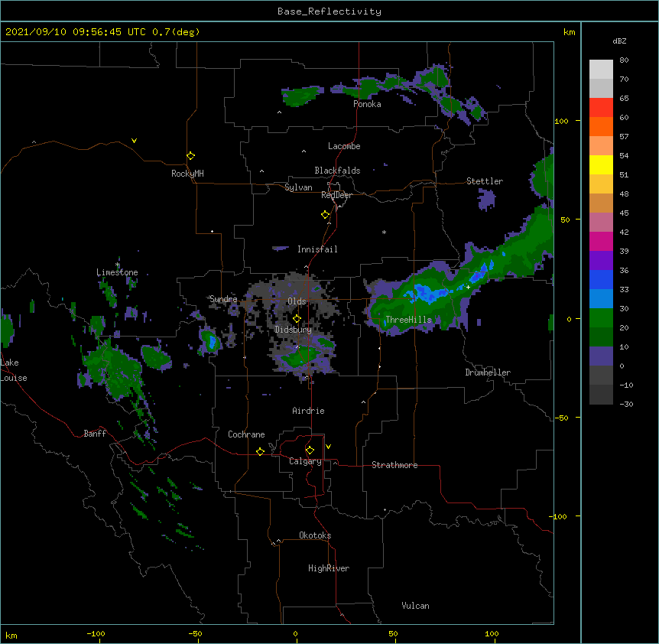Click the Banff label
The height and width of the screenshot is (644, 659).
(x=95, y=434)
